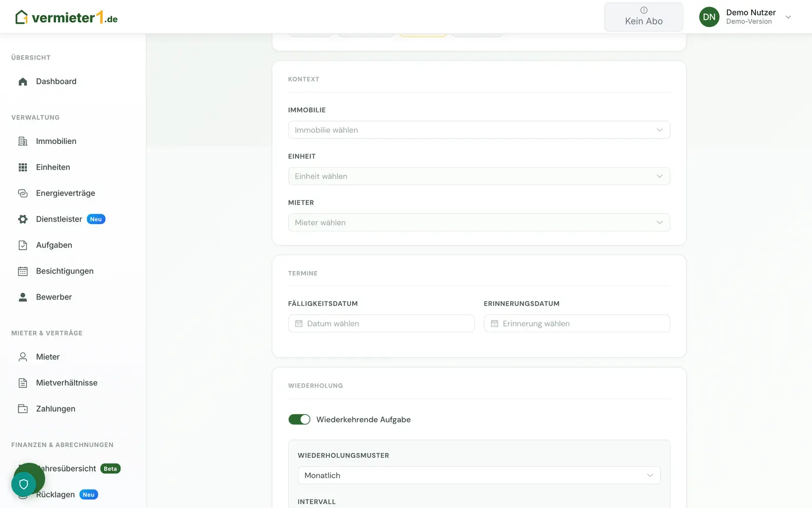This screenshot has height=508, width=812.
Task: Click the Dienstleister gear icon
Action: (x=23, y=219)
